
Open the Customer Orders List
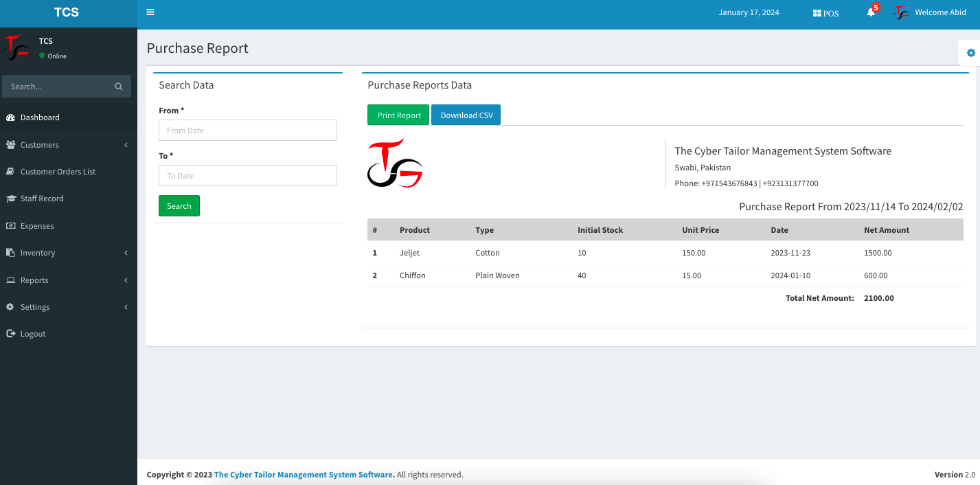(57, 171)
